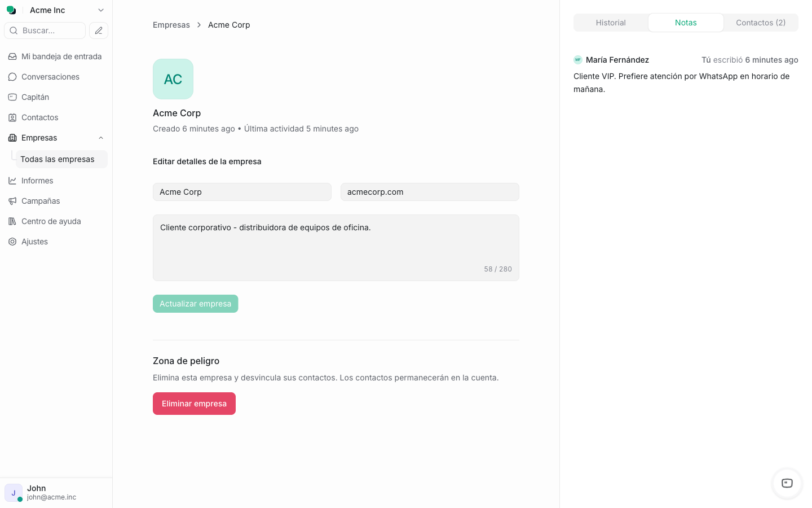The image size is (812, 508).
Task: Open the John profile menu
Action: coord(56,493)
